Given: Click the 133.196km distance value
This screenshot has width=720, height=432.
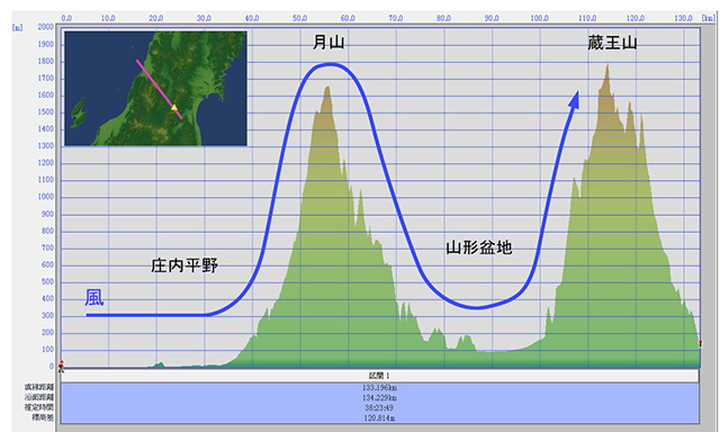Looking at the screenshot, I should coord(380,388).
